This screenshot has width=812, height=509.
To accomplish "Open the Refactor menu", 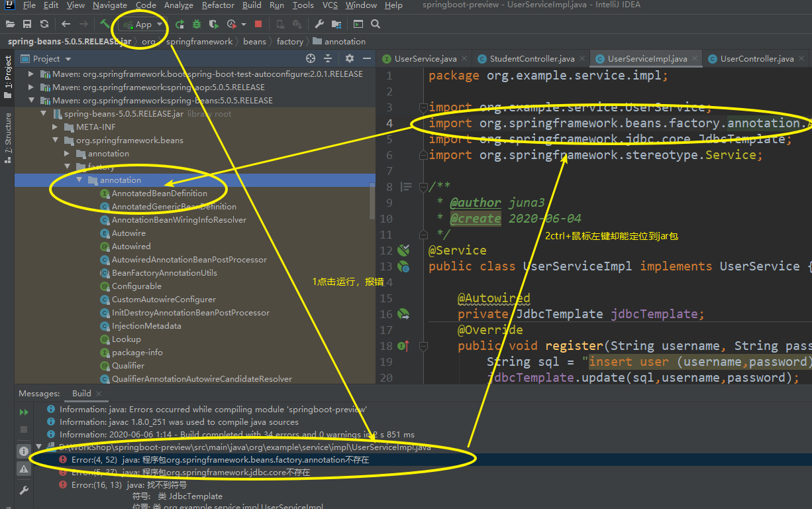I will pos(218,5).
